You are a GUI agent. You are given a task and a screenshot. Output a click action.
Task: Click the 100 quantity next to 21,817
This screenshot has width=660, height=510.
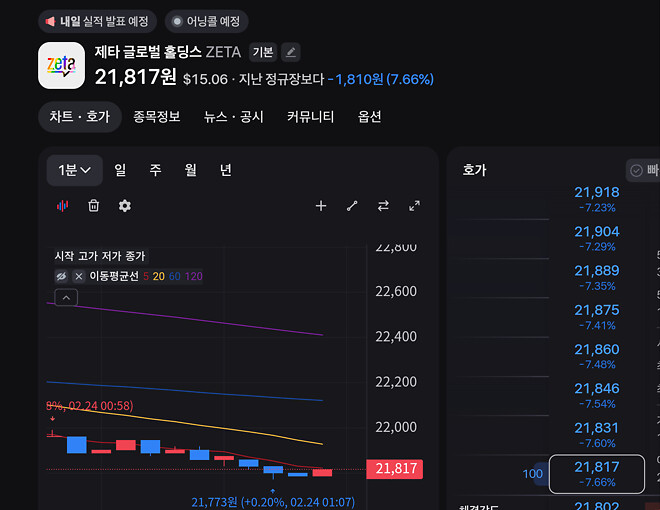click(532, 474)
